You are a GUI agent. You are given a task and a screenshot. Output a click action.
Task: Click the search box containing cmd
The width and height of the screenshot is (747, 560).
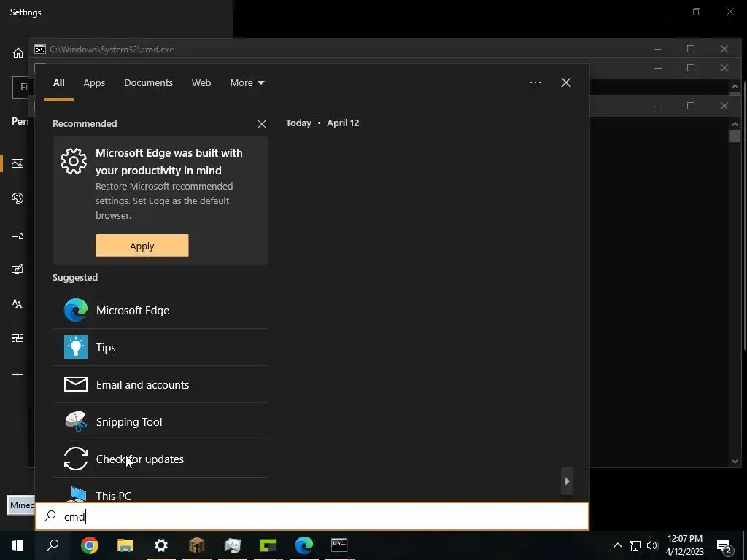click(312, 516)
